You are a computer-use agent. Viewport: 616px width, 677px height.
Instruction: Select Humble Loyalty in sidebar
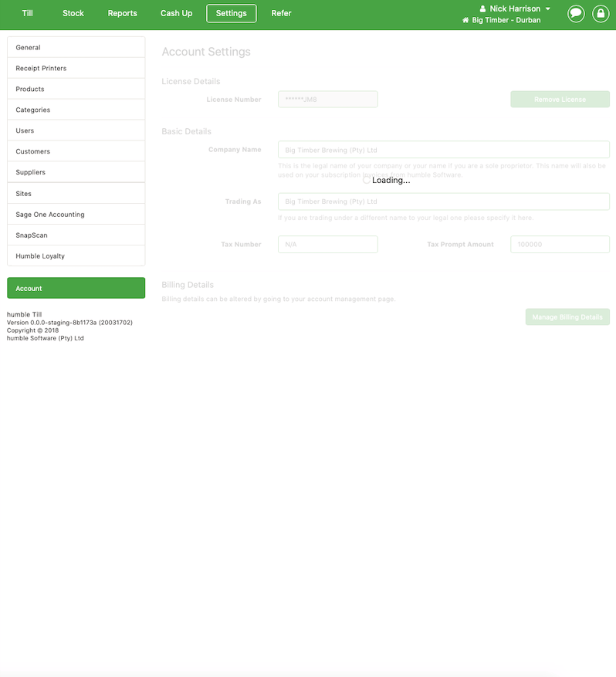click(76, 256)
